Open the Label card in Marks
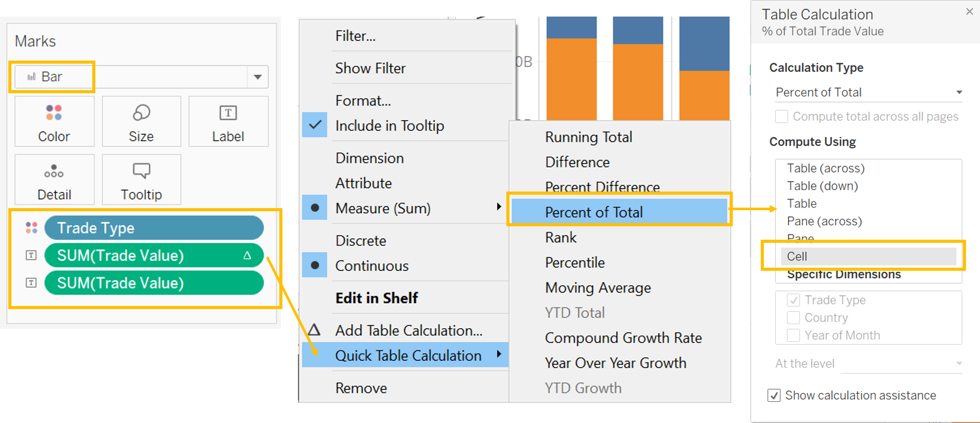This screenshot has height=423, width=980. point(228,122)
